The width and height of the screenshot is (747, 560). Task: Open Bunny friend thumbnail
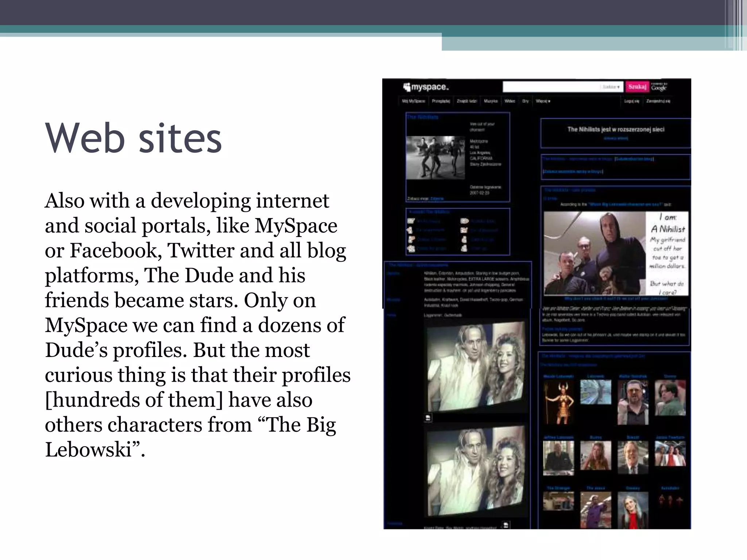pyautogui.click(x=596, y=455)
